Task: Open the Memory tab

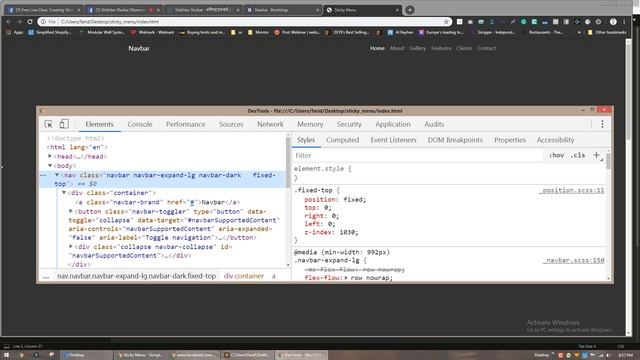Action: 310,124
